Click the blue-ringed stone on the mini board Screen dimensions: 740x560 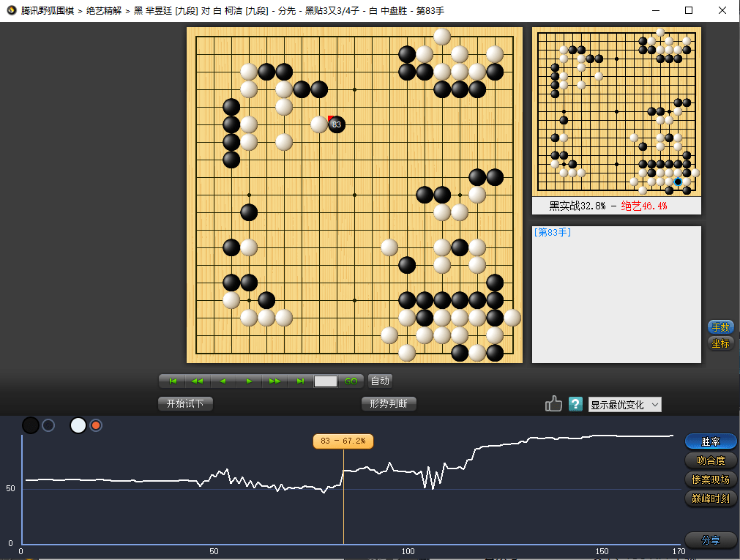(x=678, y=182)
